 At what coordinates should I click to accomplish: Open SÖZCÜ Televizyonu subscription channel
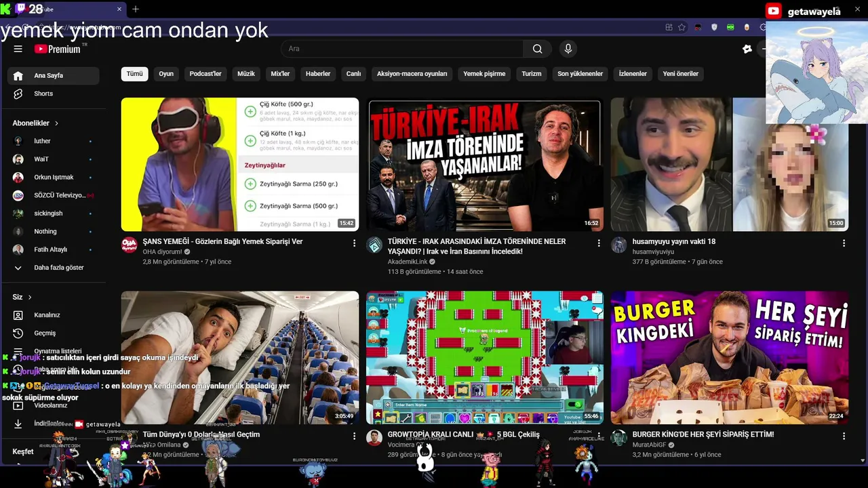coord(53,195)
